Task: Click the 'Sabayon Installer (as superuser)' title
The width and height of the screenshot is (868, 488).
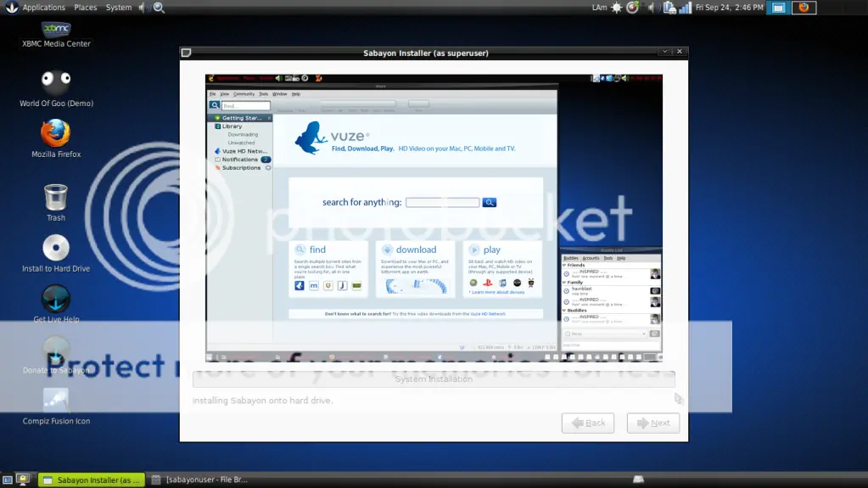Action: [426, 53]
